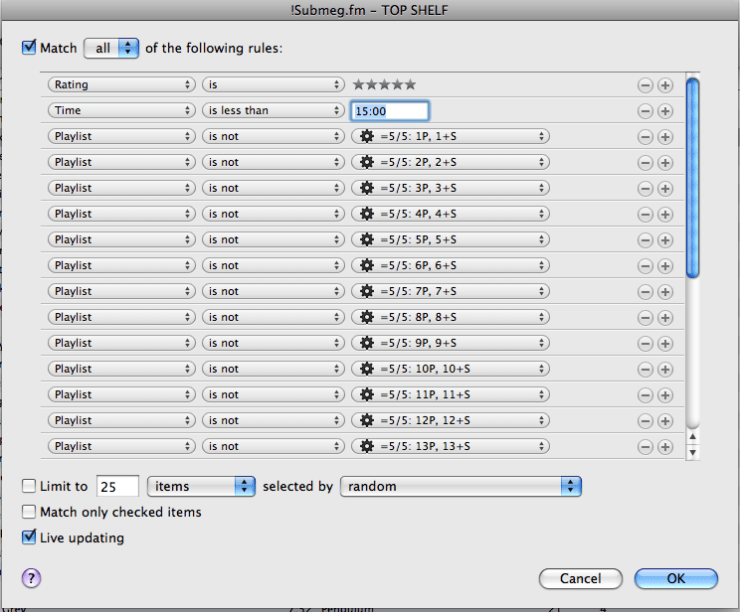The height and width of the screenshot is (612, 740).
Task: Click minus icon on the 1P, 1+S playlist rule
Action: pyautogui.click(x=646, y=137)
